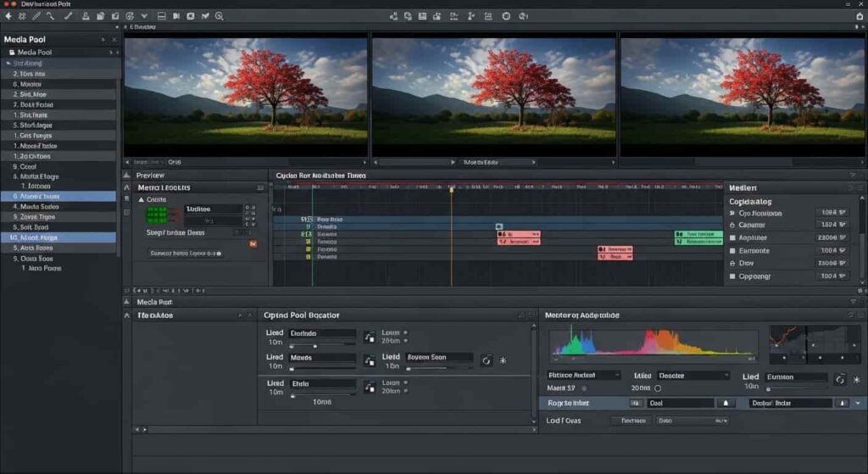
Task: Click the Cool input field
Action: point(681,403)
